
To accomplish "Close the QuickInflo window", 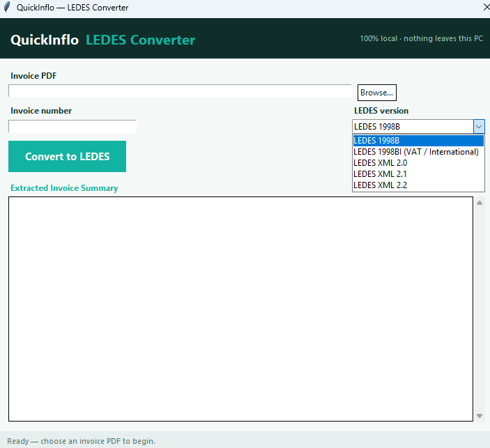I will coord(487,7).
